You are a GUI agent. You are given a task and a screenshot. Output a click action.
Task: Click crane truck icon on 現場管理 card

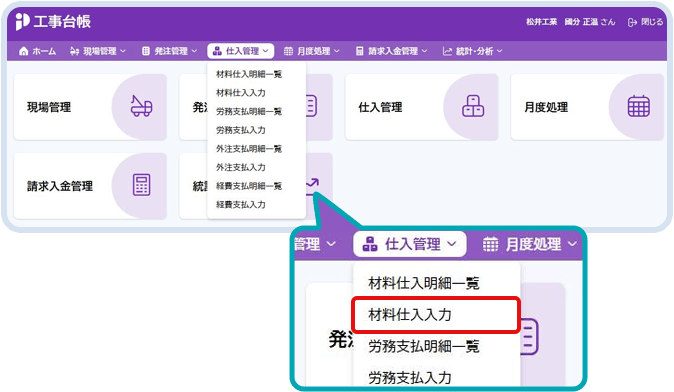coord(141,106)
